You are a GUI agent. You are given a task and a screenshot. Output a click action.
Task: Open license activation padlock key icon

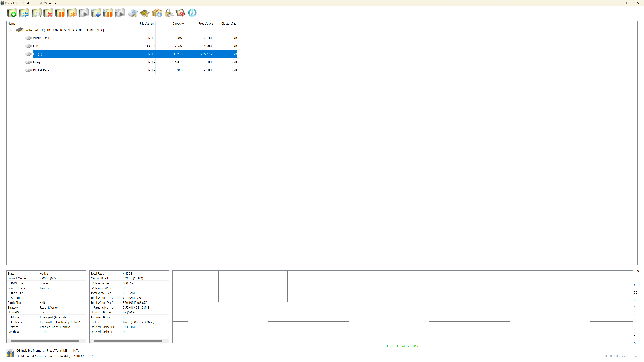(169, 13)
